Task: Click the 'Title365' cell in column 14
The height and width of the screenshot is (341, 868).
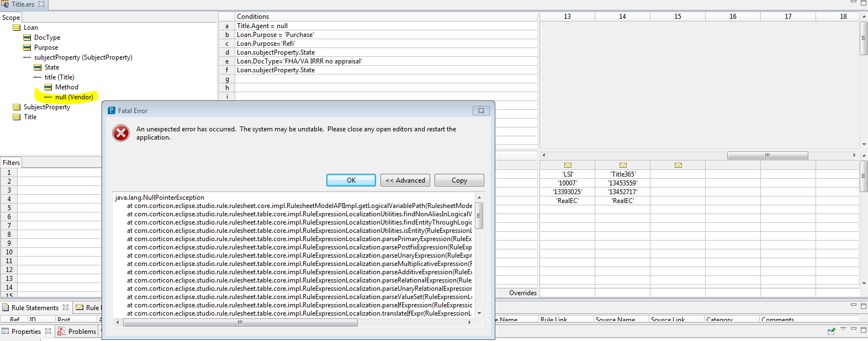Action: click(623, 174)
